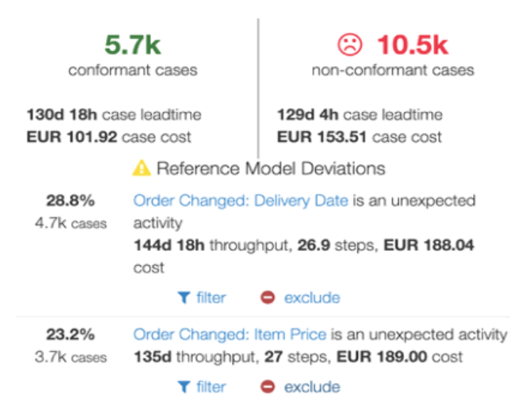The image size is (530, 420).
Task: Click the red minus icon under Delivery Date deviation
Action: (x=267, y=298)
